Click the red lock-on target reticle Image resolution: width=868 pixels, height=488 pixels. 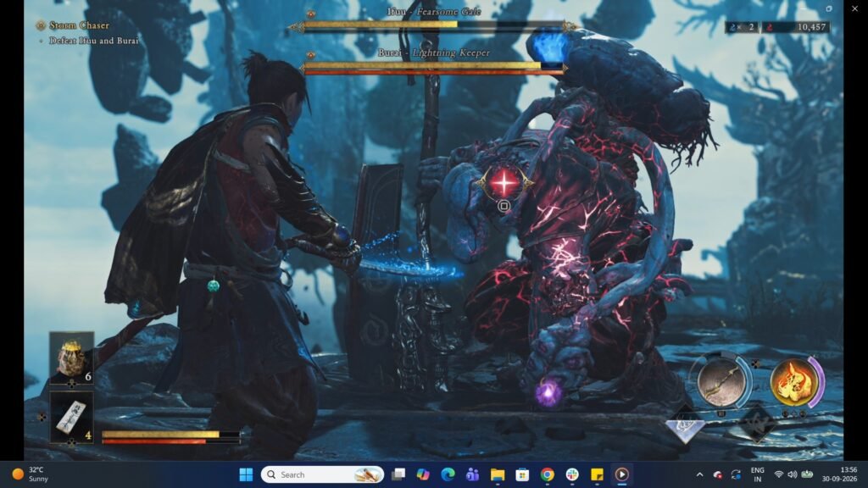504,183
